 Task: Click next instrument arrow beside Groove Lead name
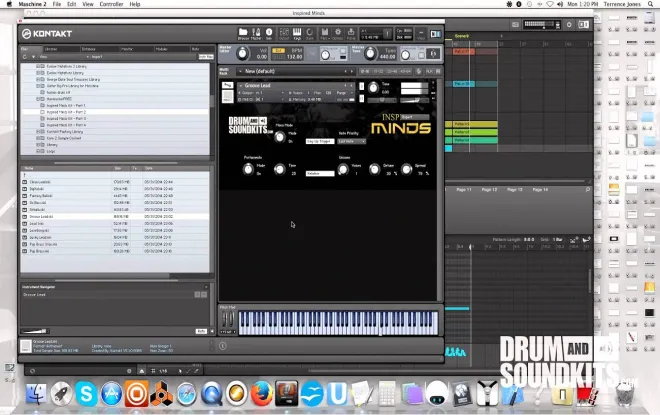(352, 85)
